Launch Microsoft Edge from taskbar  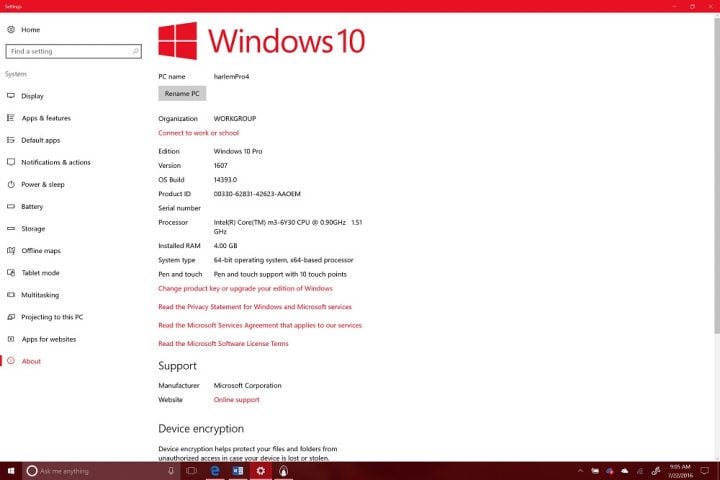[x=214, y=471]
